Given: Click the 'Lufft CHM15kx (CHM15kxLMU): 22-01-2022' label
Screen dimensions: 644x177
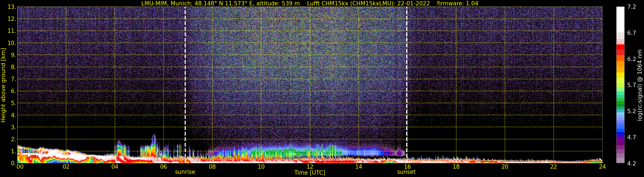Looking at the screenshot, I should click(368, 3).
